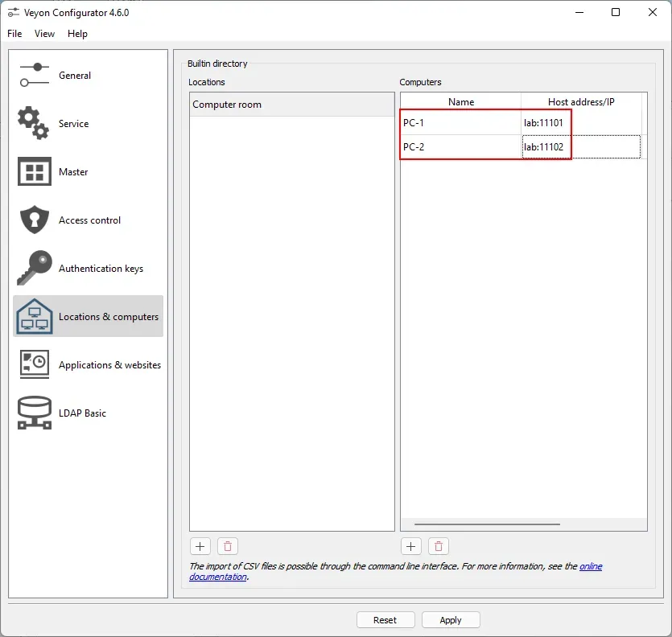The width and height of the screenshot is (672, 637).
Task: Open Service settings via gears icon
Action: [34, 123]
